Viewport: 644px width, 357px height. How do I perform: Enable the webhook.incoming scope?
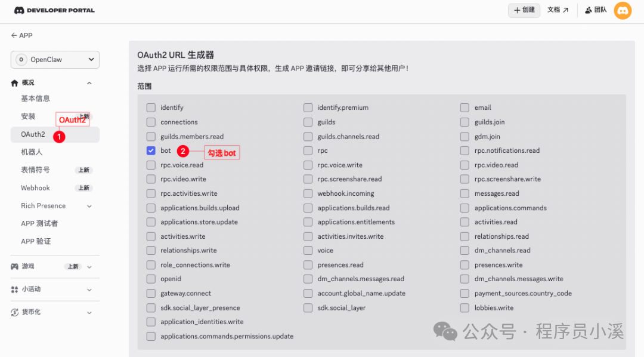tap(308, 193)
